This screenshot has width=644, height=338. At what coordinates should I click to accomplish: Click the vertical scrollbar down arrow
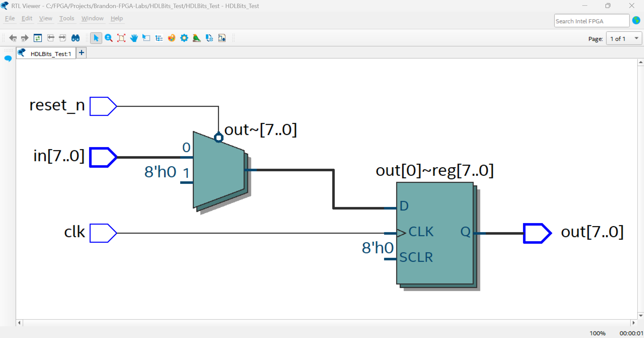click(x=641, y=315)
